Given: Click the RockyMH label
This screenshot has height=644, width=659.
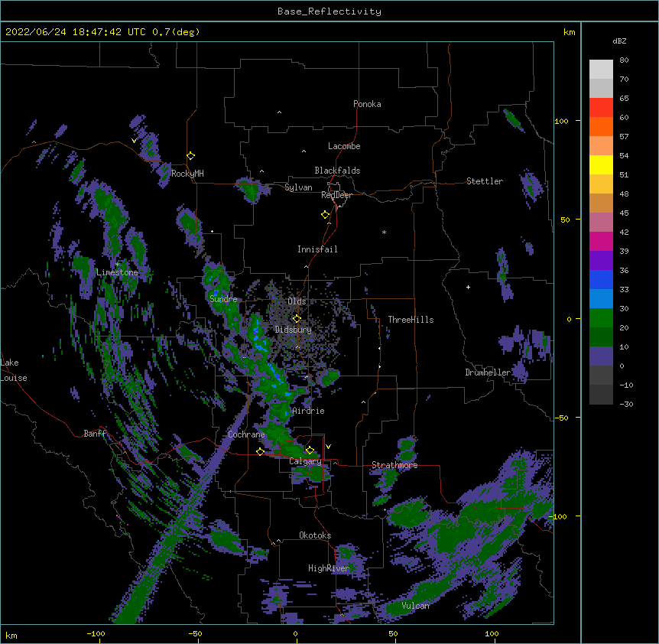Looking at the screenshot, I should [187, 174].
